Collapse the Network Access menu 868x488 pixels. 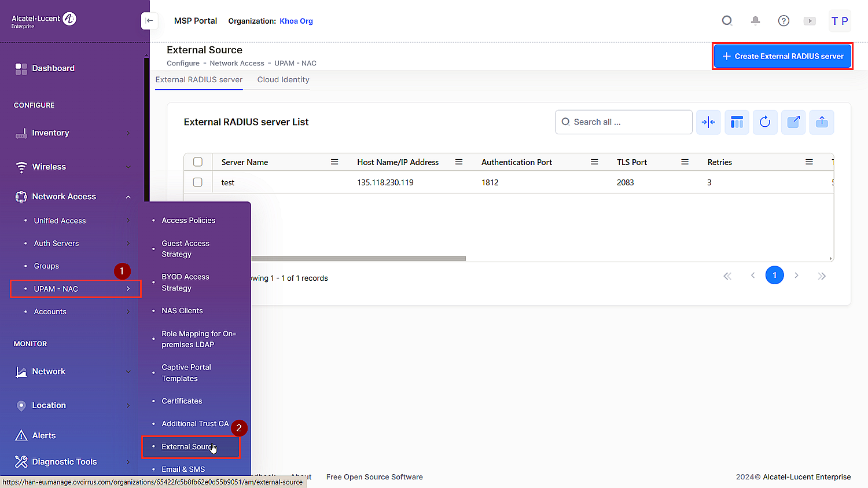pyautogui.click(x=73, y=197)
